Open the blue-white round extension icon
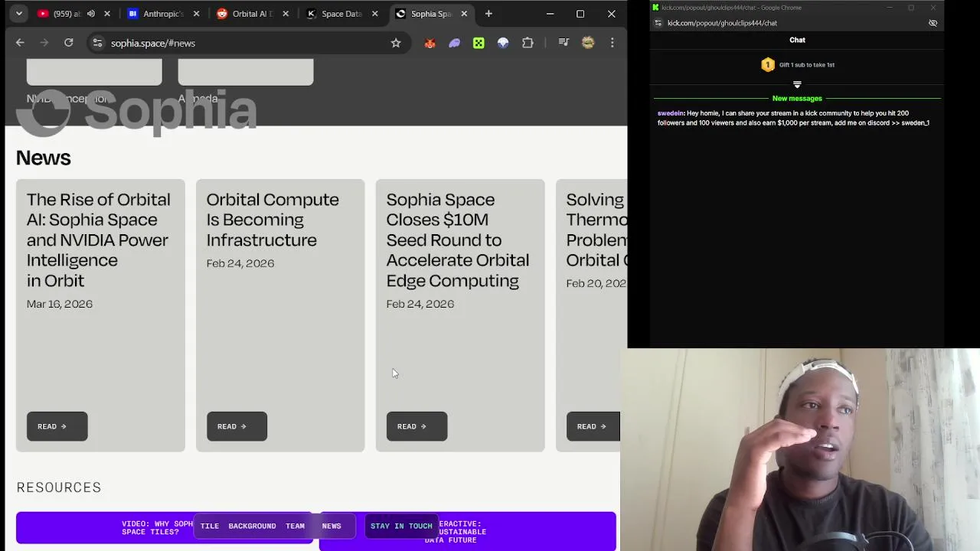 (x=503, y=43)
